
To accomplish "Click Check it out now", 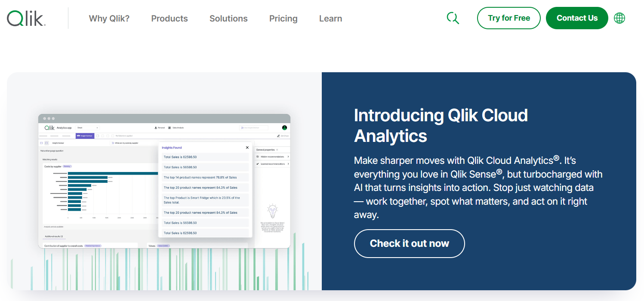I will click(409, 243).
